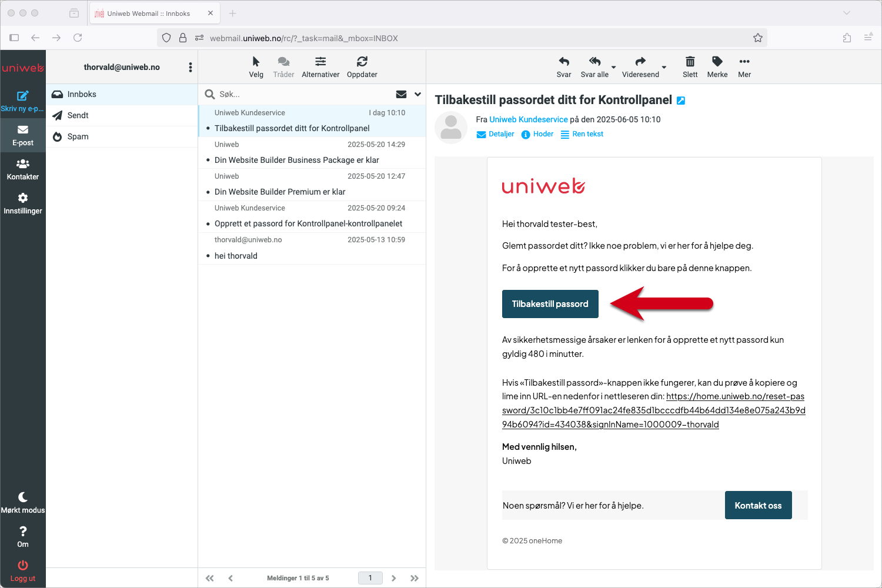The image size is (882, 588).
Task: Go to last page of messages
Action: click(415, 578)
